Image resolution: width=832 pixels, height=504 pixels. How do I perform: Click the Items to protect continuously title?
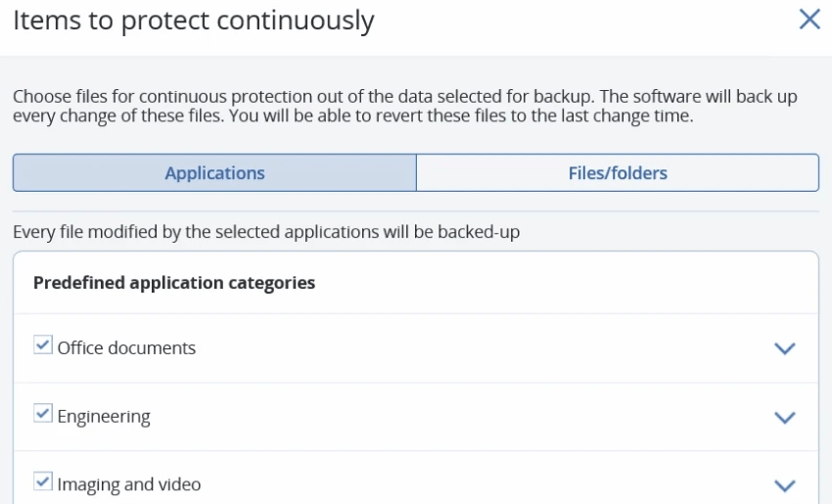tap(193, 21)
